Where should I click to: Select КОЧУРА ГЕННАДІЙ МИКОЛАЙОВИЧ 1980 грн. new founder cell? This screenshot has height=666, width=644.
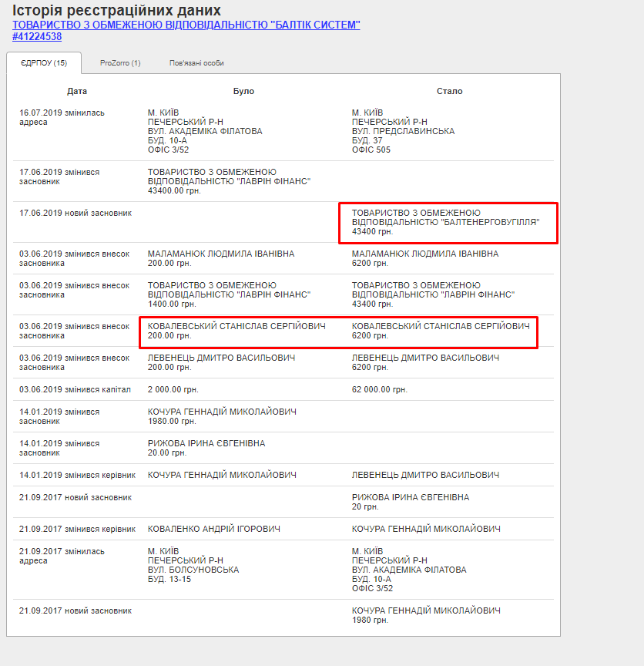(426, 615)
